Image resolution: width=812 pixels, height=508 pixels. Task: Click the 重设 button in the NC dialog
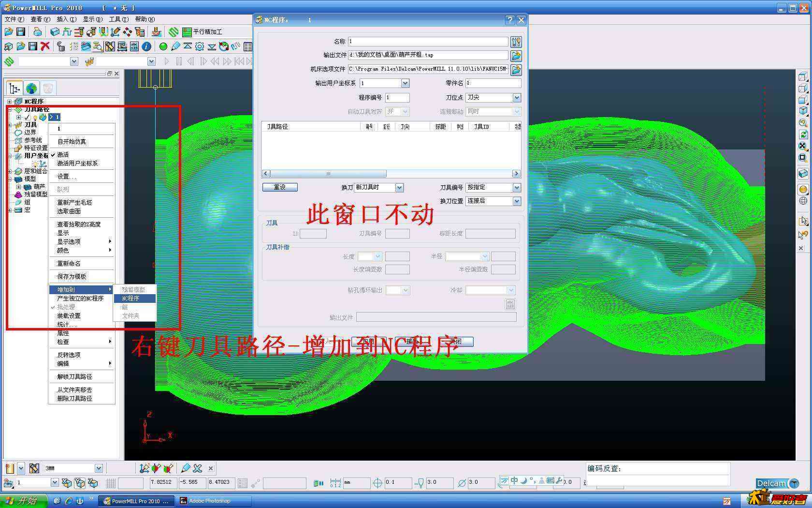tap(280, 187)
